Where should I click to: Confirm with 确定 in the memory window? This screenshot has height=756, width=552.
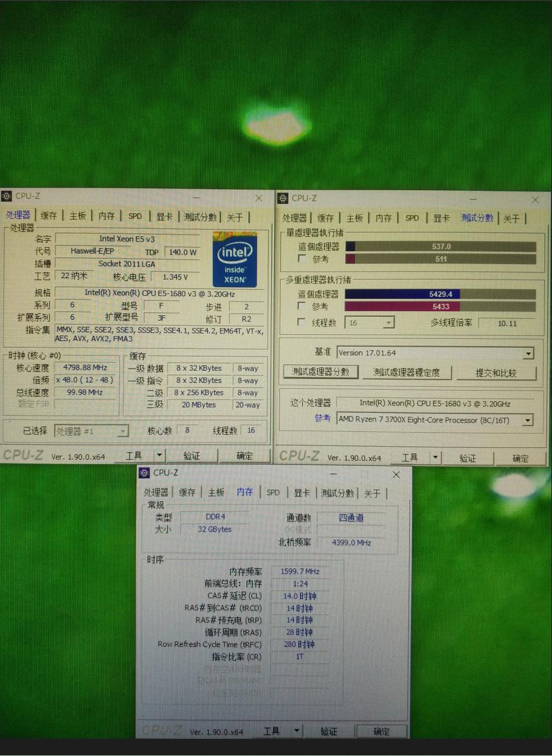click(382, 732)
